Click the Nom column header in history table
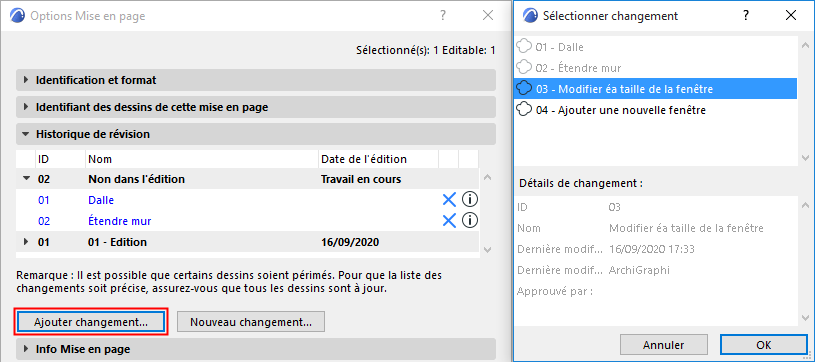This screenshot has height=362, width=815. (202, 159)
